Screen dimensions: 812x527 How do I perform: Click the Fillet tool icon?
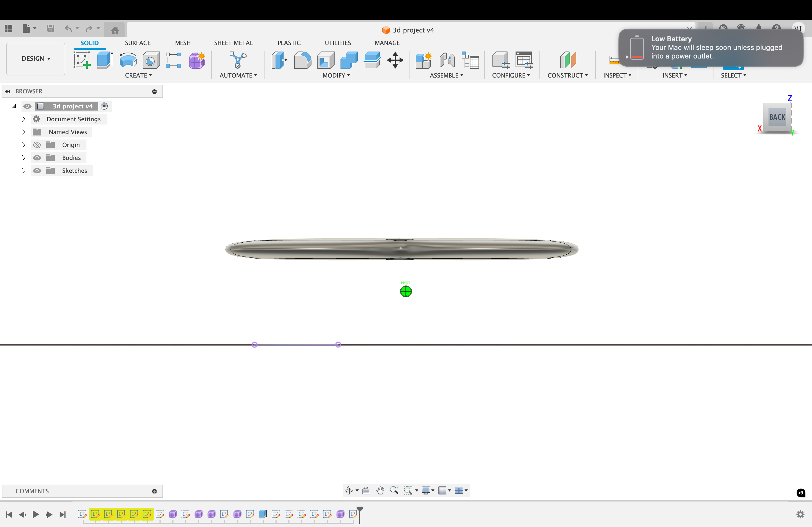pos(302,60)
